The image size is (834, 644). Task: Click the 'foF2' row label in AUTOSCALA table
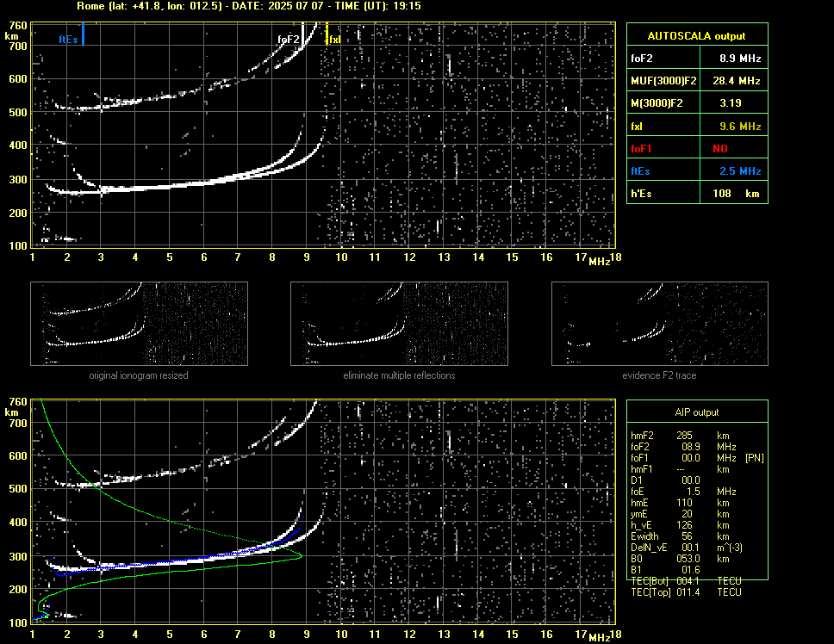pos(642,59)
